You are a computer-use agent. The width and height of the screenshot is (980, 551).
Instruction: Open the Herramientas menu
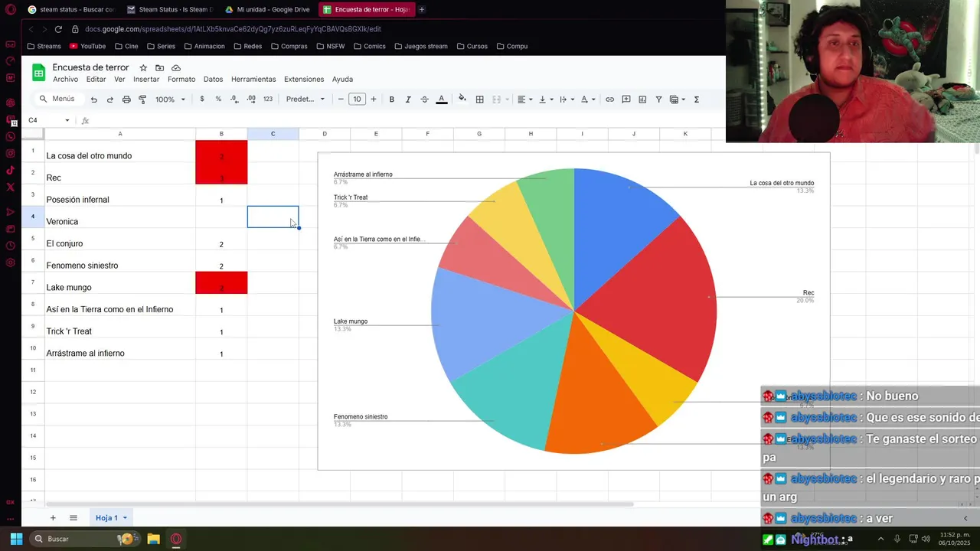click(x=253, y=80)
